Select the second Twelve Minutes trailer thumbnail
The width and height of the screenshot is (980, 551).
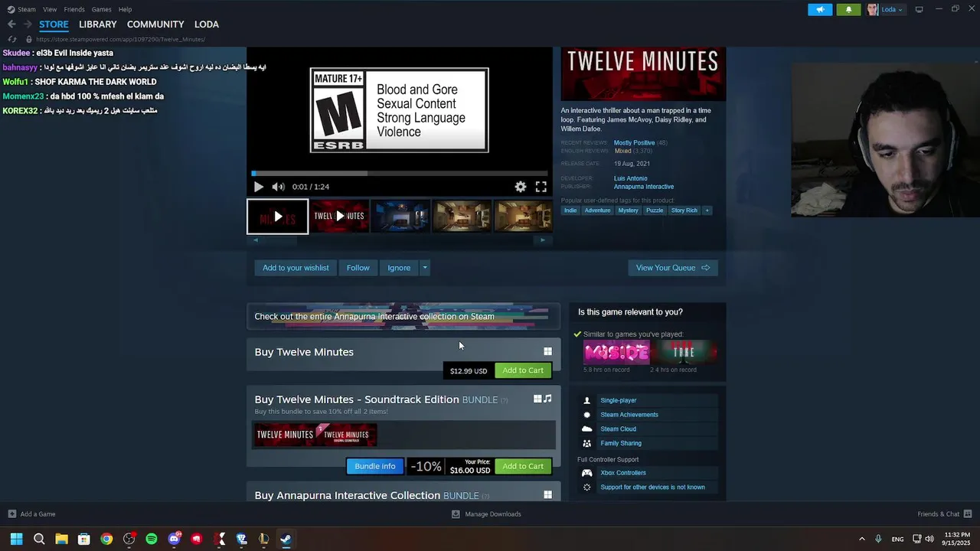coord(339,217)
